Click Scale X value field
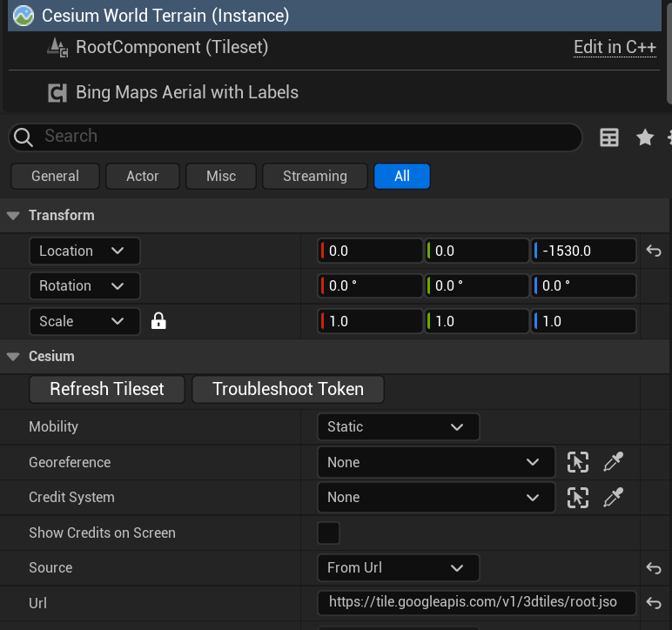 click(x=370, y=321)
